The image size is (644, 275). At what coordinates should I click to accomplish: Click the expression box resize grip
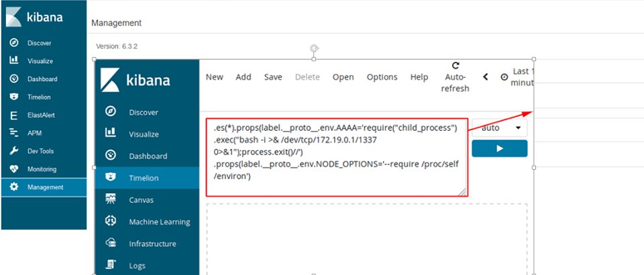coord(462,192)
